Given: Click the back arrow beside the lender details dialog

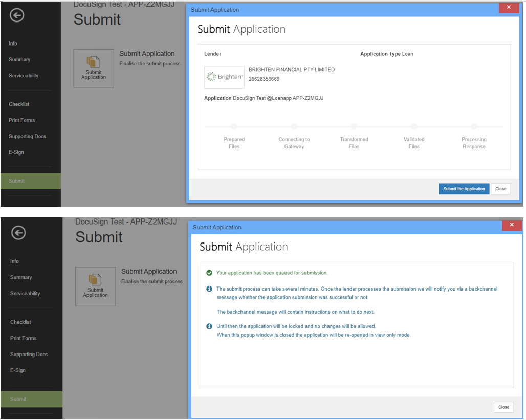Looking at the screenshot, I should tap(17, 15).
